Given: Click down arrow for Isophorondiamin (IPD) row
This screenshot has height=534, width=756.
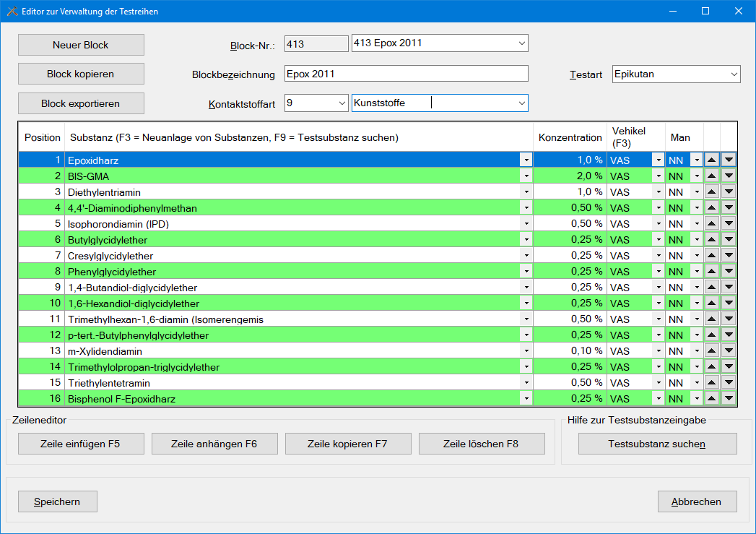Looking at the screenshot, I should coord(729,223).
